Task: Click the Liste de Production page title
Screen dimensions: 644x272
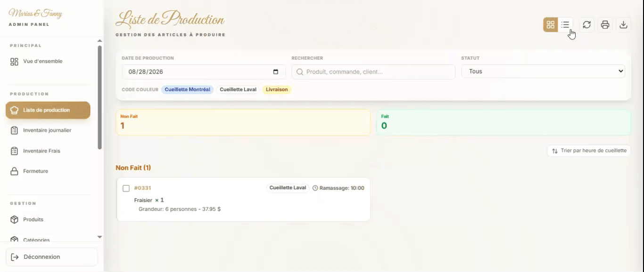Action: tap(170, 19)
